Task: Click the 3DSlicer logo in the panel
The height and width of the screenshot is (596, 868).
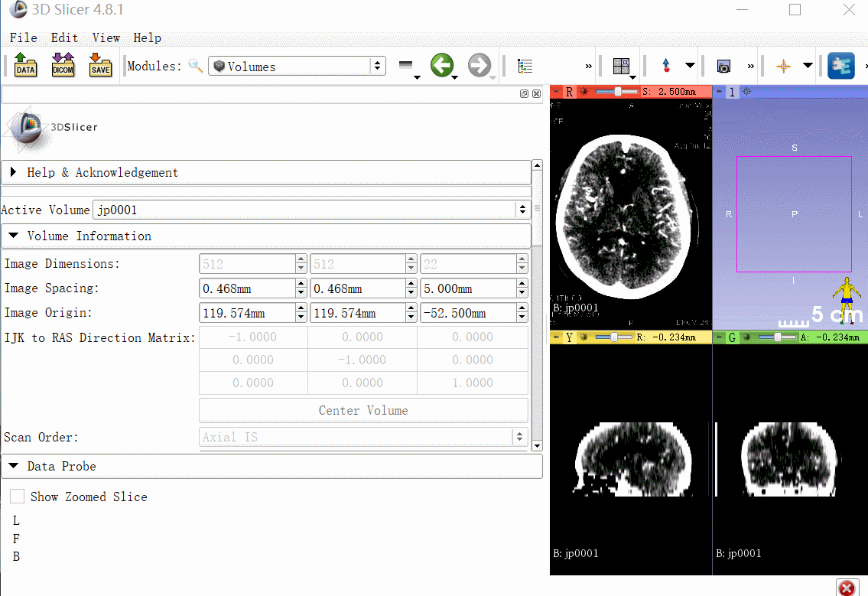Action: [x=51, y=129]
